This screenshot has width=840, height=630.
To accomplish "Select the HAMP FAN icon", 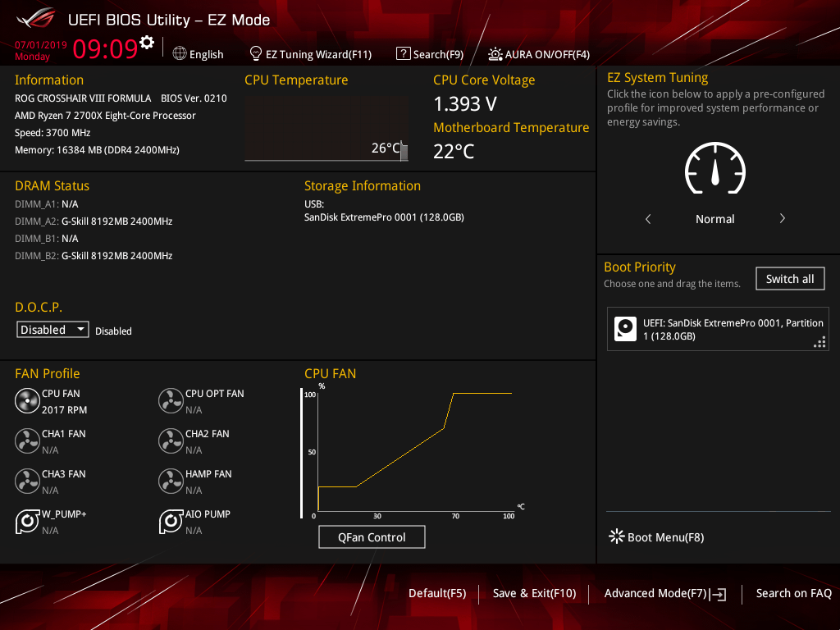I will [171, 481].
